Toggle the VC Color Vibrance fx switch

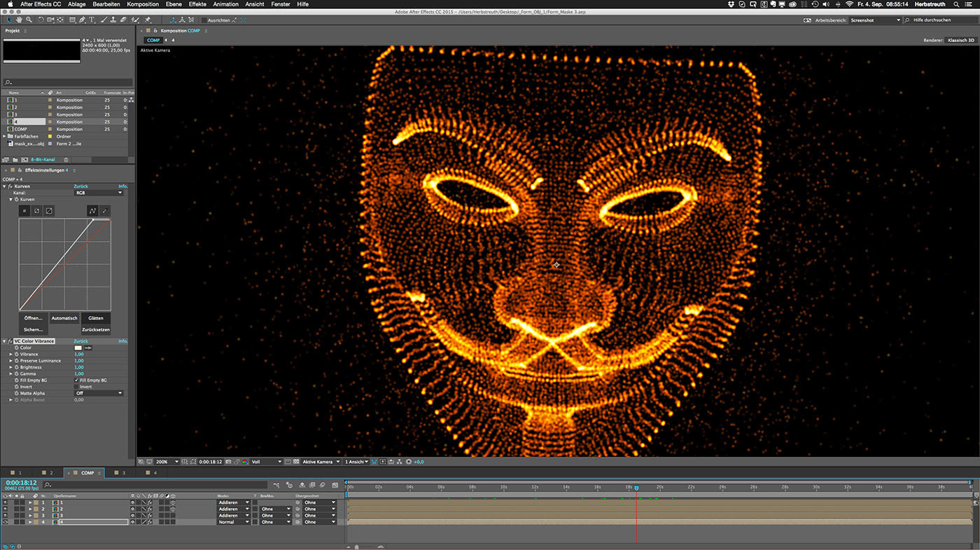[10, 341]
